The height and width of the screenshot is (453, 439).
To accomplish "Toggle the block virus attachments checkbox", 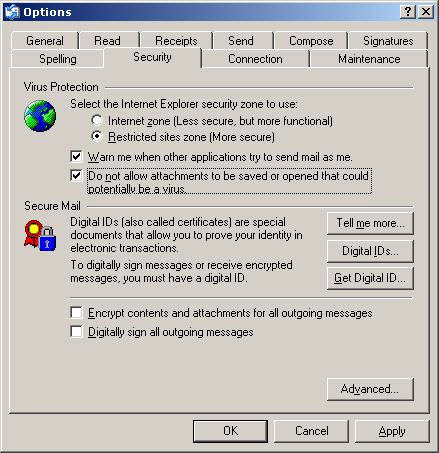I will tap(76, 175).
